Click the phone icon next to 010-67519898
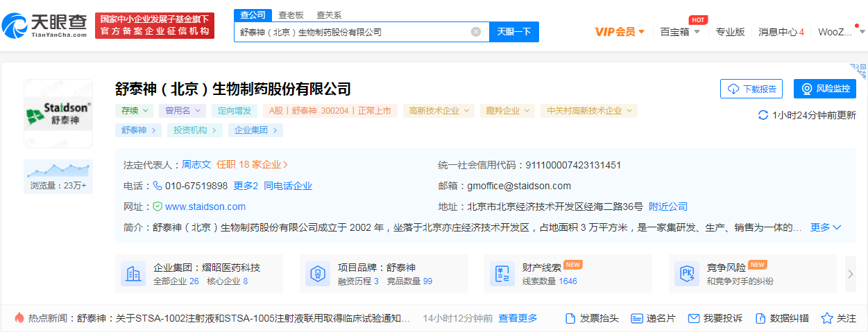The image size is (868, 332). [158, 186]
